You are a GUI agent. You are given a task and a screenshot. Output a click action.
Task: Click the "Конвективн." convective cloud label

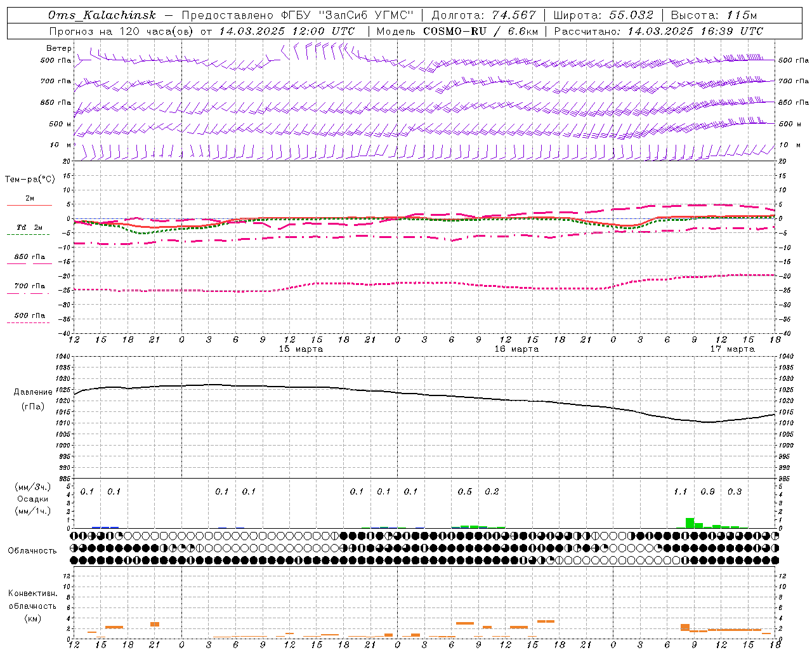tap(32, 594)
